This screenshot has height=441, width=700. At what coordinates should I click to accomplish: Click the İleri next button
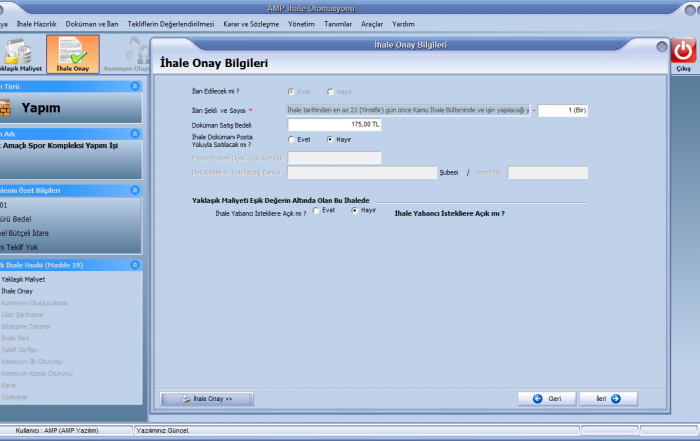607,398
